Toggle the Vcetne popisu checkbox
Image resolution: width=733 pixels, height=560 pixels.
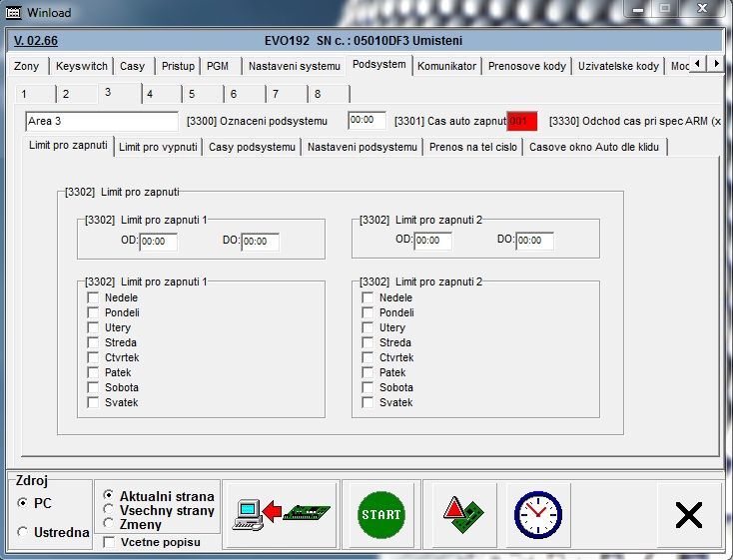(x=109, y=542)
